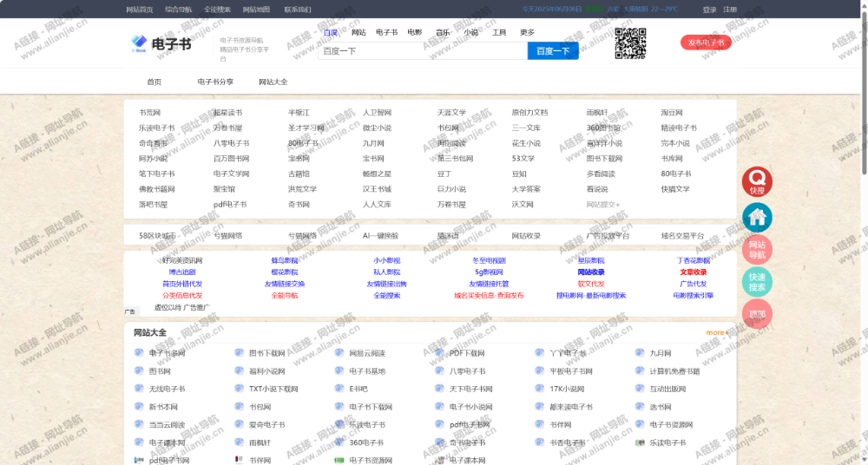Open the 网站提交+ link
Image resolution: width=868 pixels, height=465 pixels.
603,204
